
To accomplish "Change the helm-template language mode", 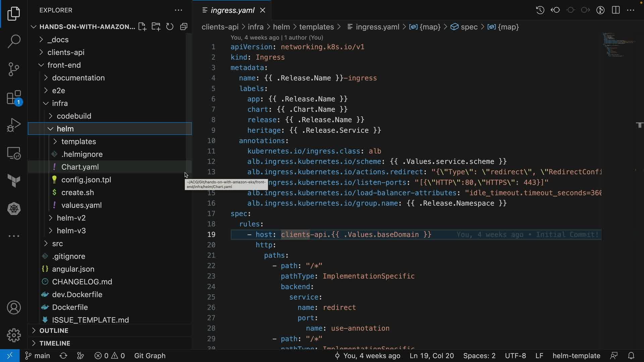I will (x=576, y=356).
